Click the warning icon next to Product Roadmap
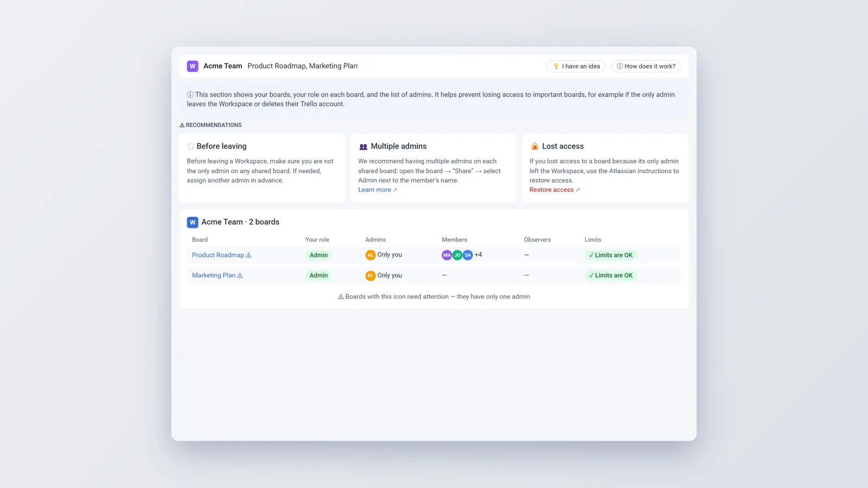The height and width of the screenshot is (488, 868). click(248, 255)
